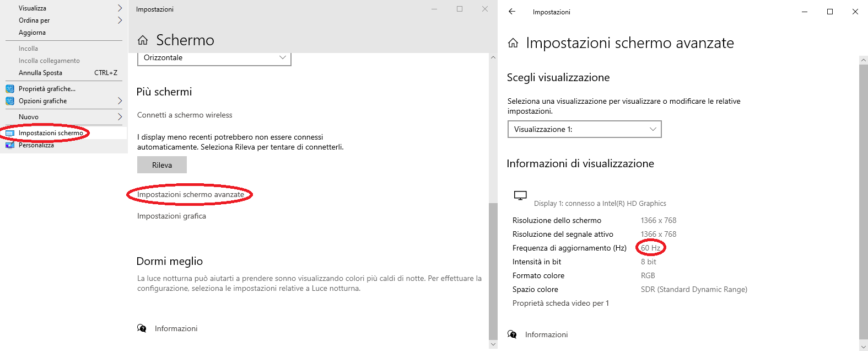Open the Orizzontale orientation dropdown
Image resolution: width=868 pixels, height=351 pixels.
coord(214,58)
